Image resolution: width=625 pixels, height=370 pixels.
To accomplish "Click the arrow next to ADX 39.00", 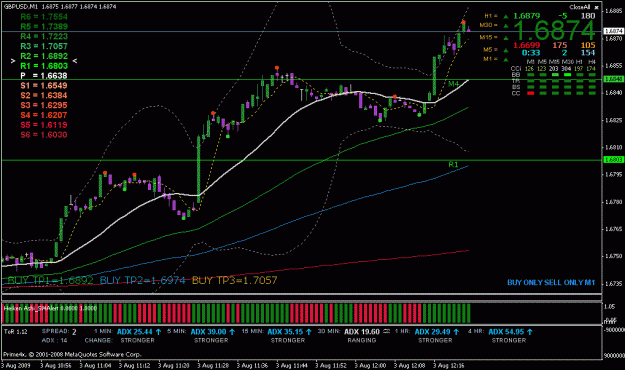I will tap(232, 332).
